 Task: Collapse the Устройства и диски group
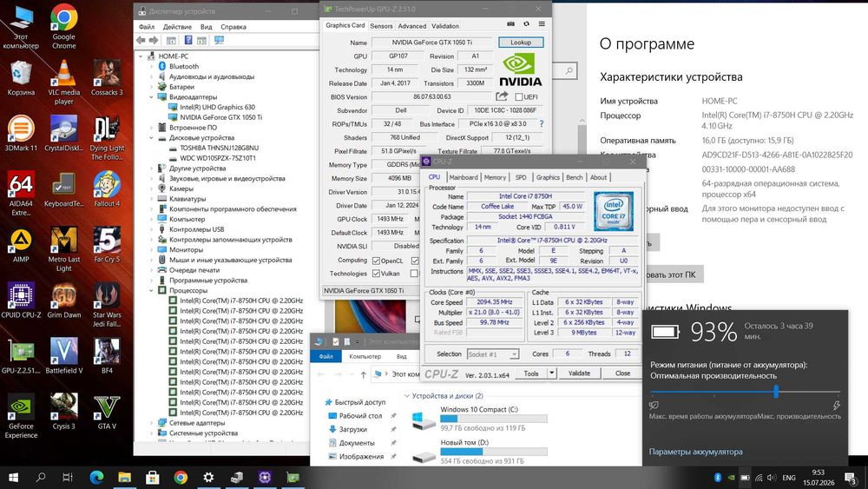[407, 396]
